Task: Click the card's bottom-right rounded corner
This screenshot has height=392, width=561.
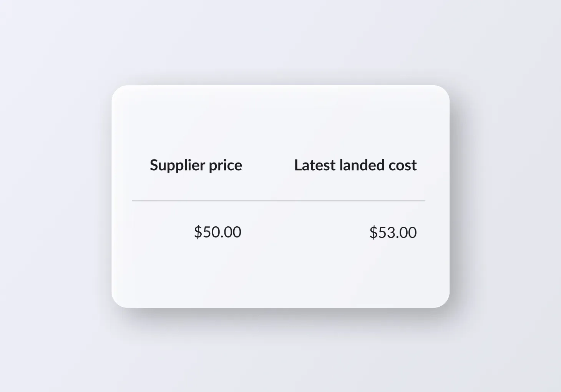Action: click(443, 302)
